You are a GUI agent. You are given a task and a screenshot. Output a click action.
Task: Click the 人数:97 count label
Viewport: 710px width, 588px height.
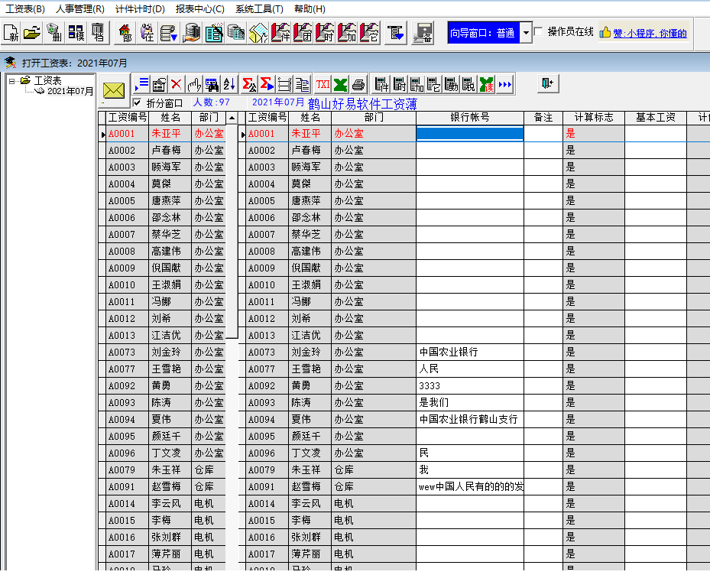[x=212, y=102]
